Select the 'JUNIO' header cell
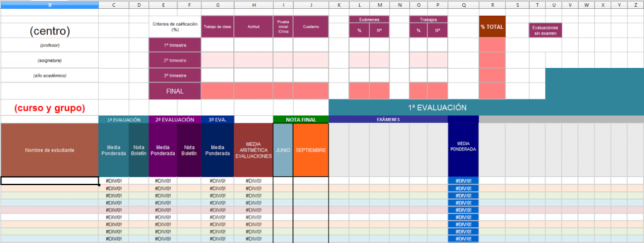The height and width of the screenshot is (243, 644). coord(283,150)
